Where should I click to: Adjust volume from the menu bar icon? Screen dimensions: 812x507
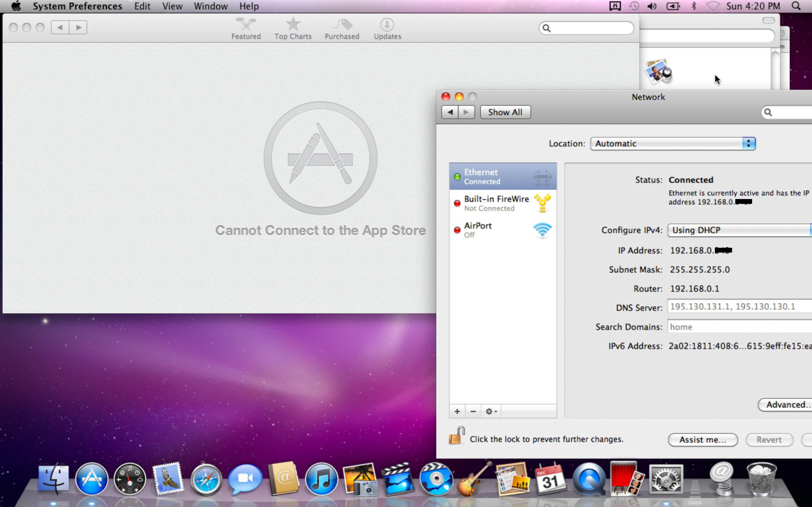pyautogui.click(x=652, y=6)
